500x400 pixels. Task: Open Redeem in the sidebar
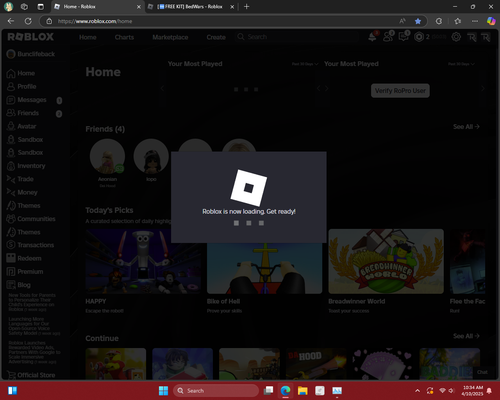tap(24, 258)
